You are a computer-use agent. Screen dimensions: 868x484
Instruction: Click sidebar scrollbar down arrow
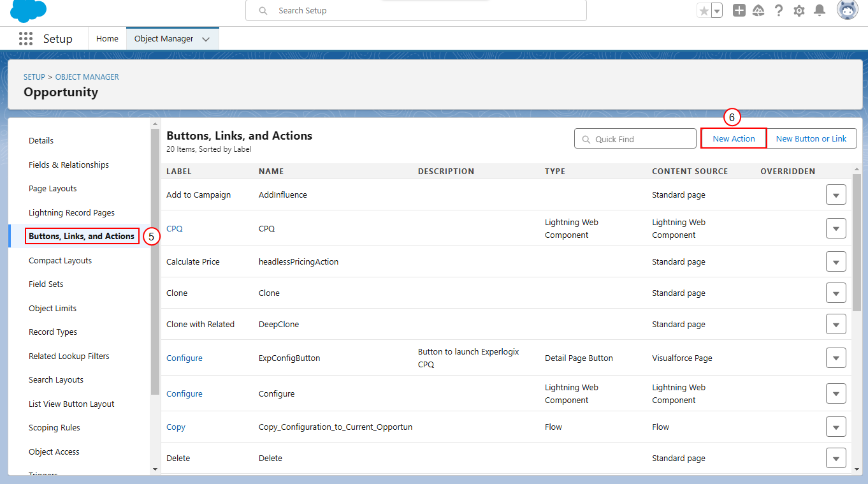155,469
